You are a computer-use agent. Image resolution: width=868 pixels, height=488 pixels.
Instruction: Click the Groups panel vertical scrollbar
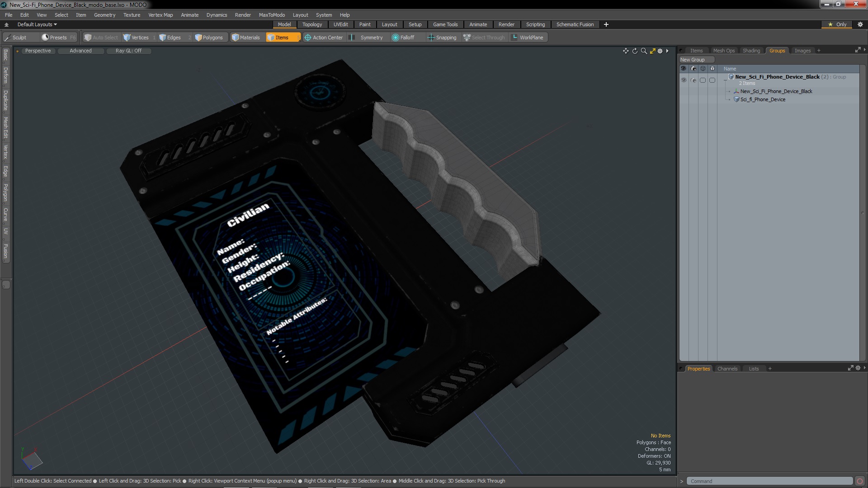(862, 212)
